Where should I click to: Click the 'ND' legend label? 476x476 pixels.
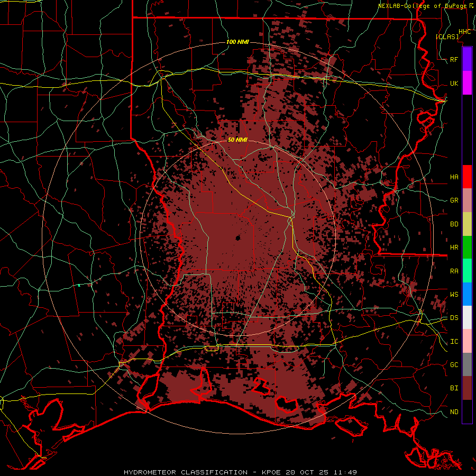pyautogui.click(x=454, y=411)
